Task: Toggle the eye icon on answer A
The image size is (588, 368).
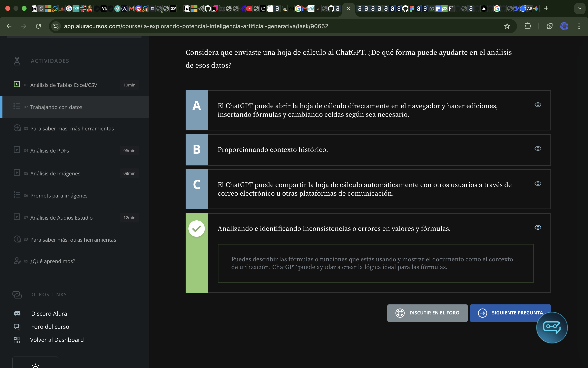Action: pyautogui.click(x=538, y=105)
